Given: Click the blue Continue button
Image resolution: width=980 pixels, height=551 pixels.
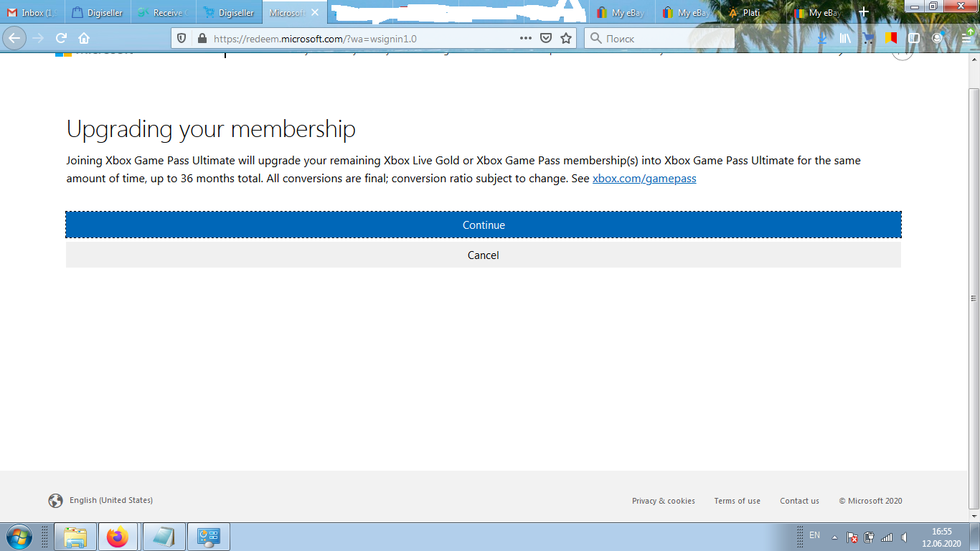Looking at the screenshot, I should coord(483,225).
